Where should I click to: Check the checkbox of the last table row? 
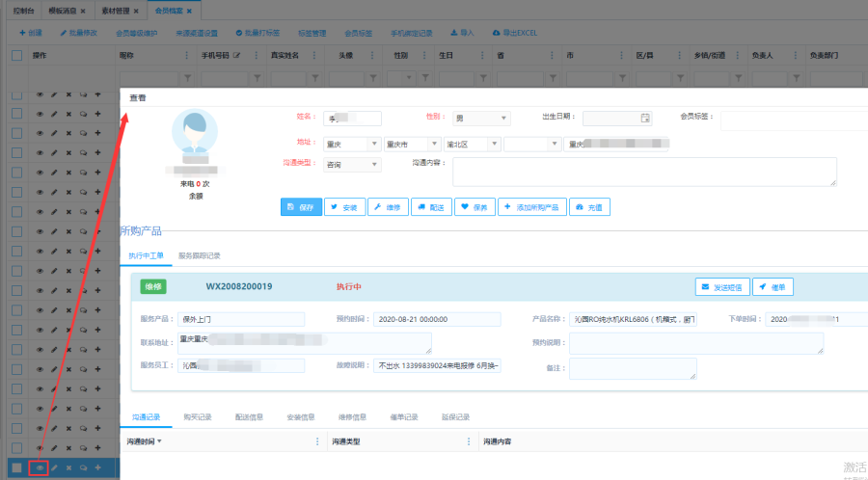[x=16, y=467]
